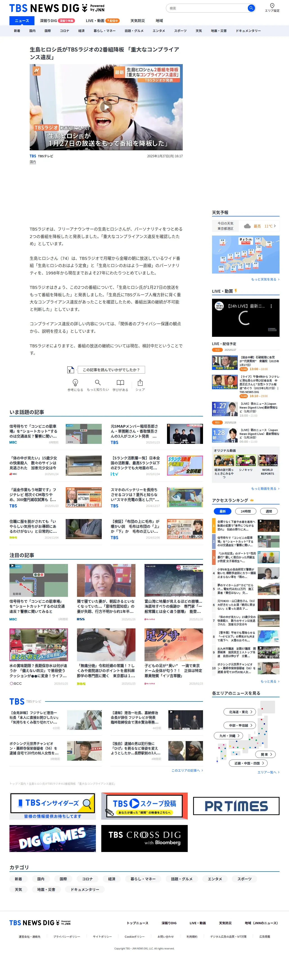Select the ドキュメンタリー category in the top bar
The width and height of the screenshot is (289, 980).
(248, 31)
